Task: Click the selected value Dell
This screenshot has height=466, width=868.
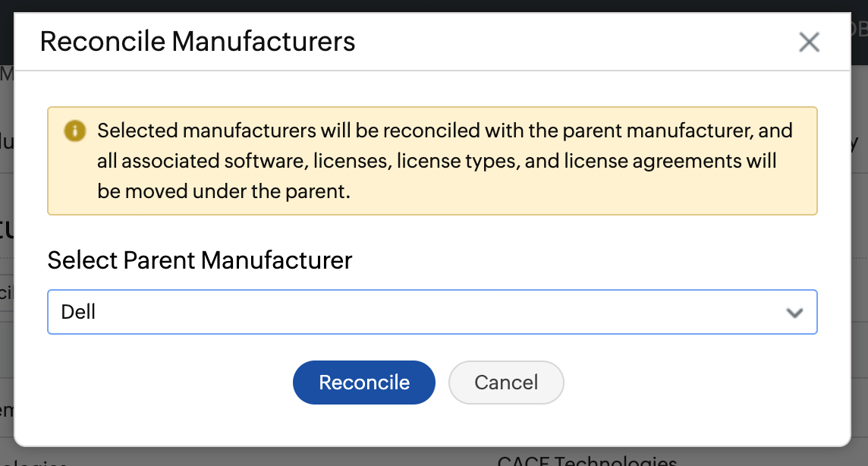Action: point(79,312)
